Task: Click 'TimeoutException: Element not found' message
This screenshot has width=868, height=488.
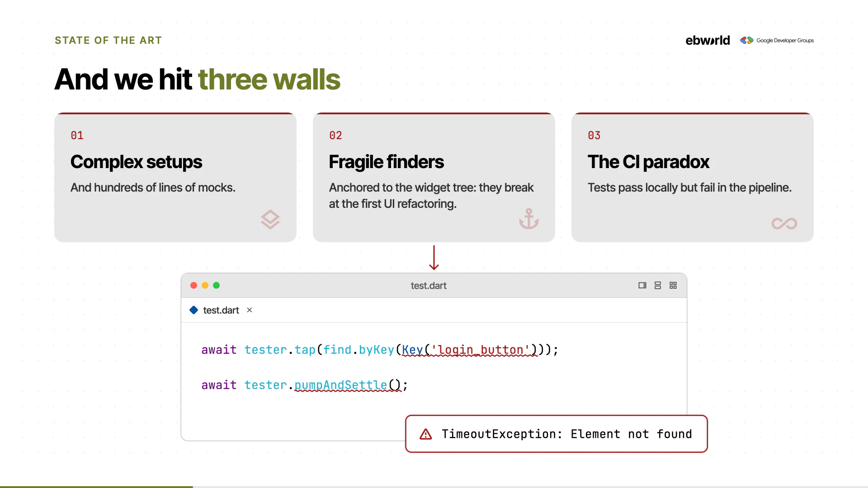Action: pos(567,434)
